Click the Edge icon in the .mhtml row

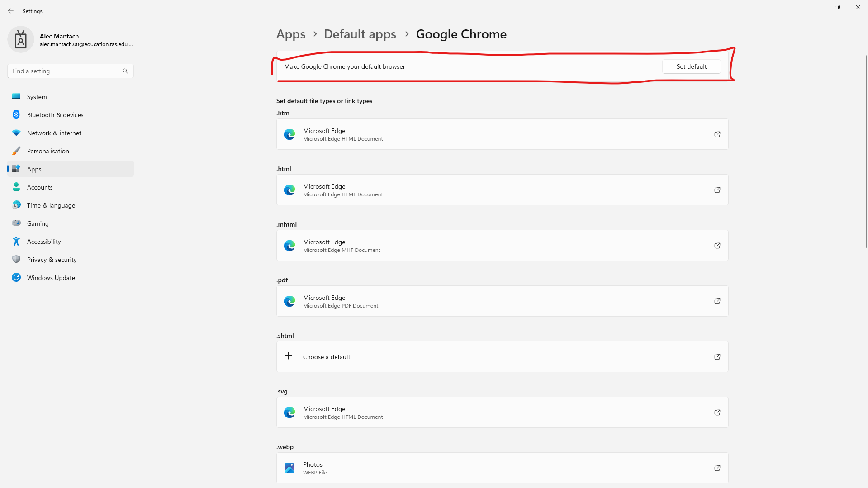pos(289,246)
